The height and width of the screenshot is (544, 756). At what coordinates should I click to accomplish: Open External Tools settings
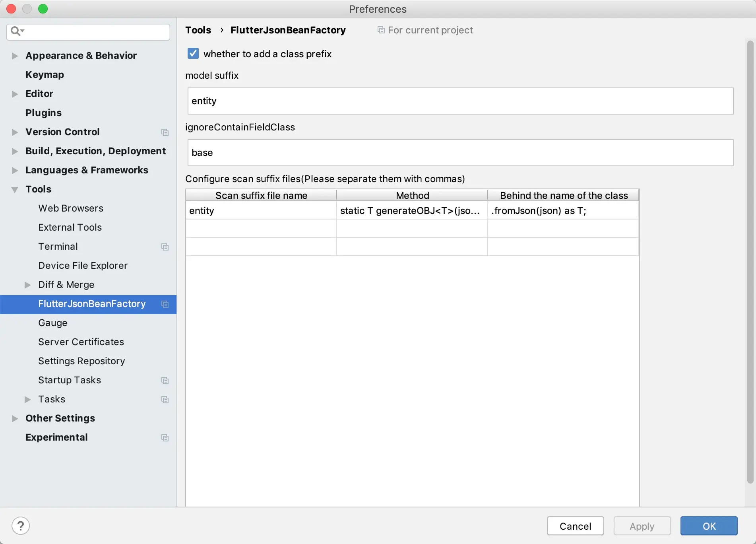coord(70,227)
